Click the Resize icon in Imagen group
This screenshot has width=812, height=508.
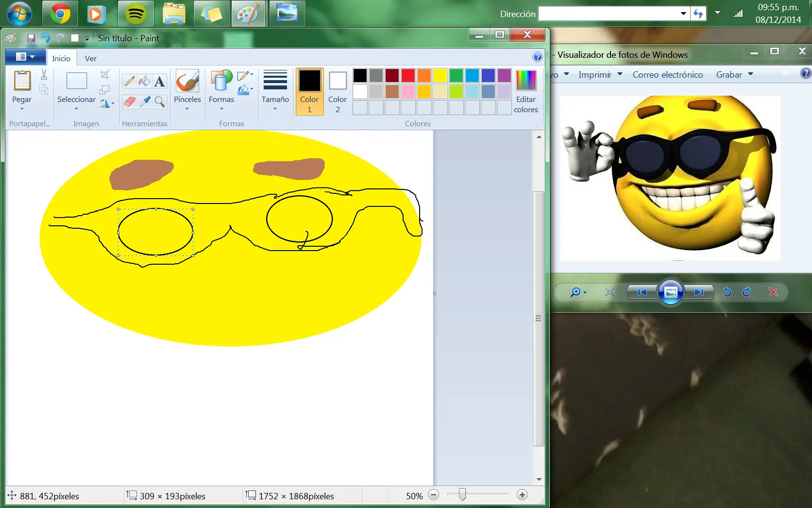(x=104, y=90)
